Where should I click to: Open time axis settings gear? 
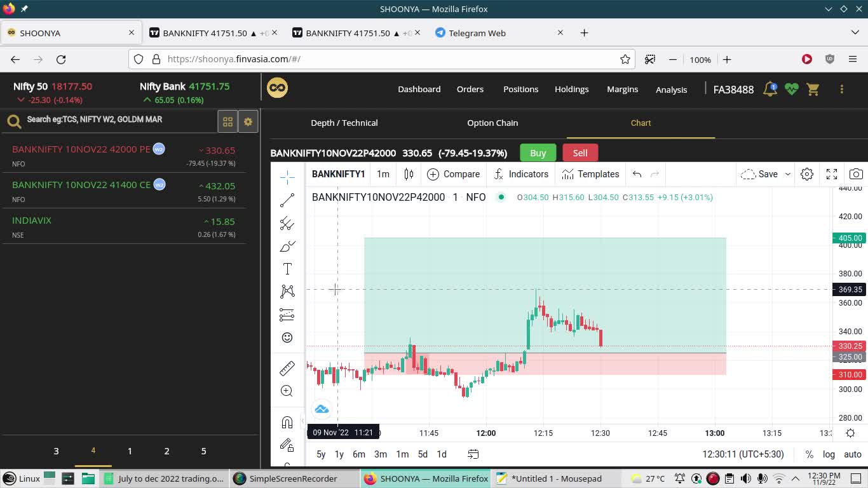click(x=850, y=433)
